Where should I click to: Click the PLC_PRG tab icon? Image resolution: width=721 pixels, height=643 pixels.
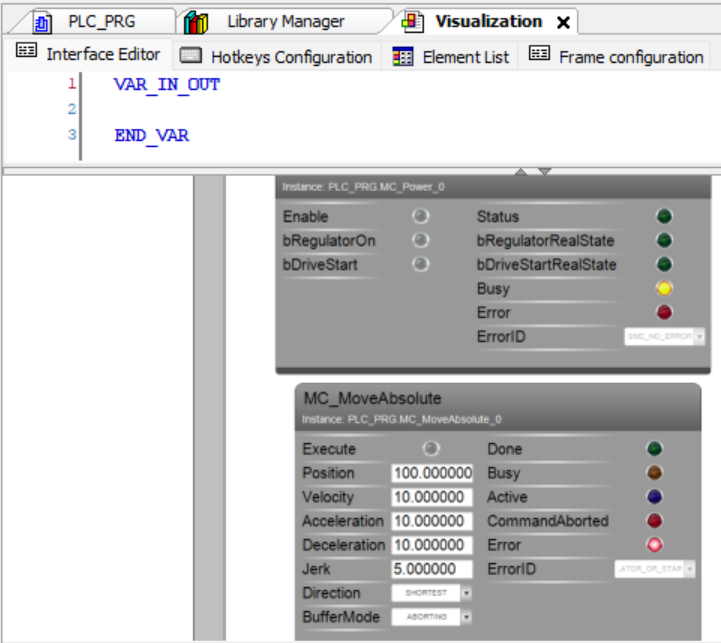coord(42,22)
